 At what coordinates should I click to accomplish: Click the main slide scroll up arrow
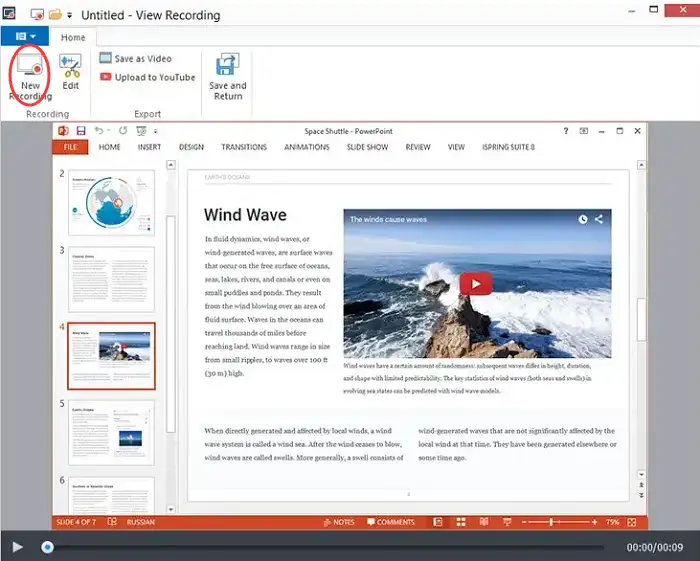pyautogui.click(x=642, y=165)
